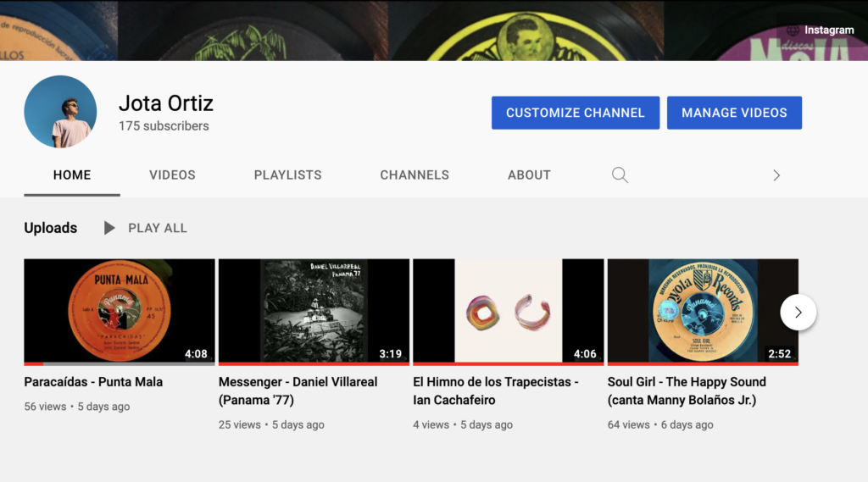Open the Instagram link globe icon
This screenshot has width=868, height=482.
793,30
